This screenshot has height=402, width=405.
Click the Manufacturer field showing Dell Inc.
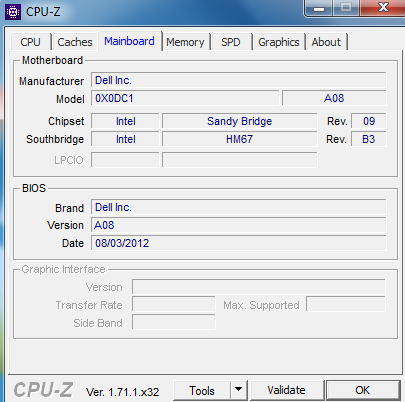239,80
